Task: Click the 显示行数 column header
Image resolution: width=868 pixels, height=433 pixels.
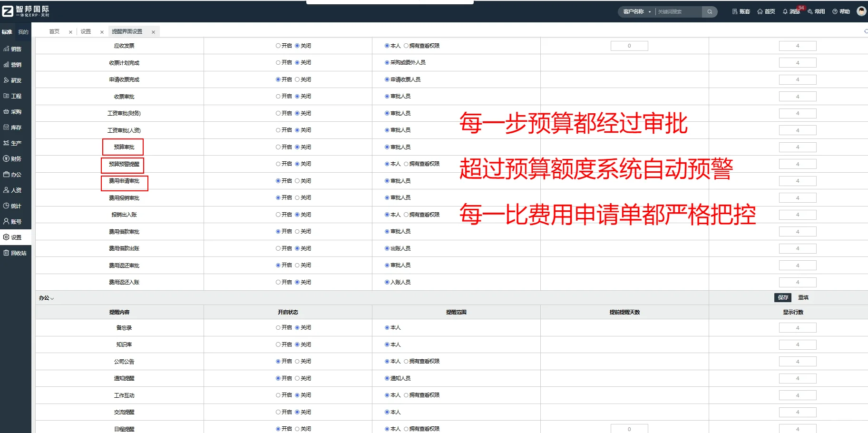Action: (793, 312)
